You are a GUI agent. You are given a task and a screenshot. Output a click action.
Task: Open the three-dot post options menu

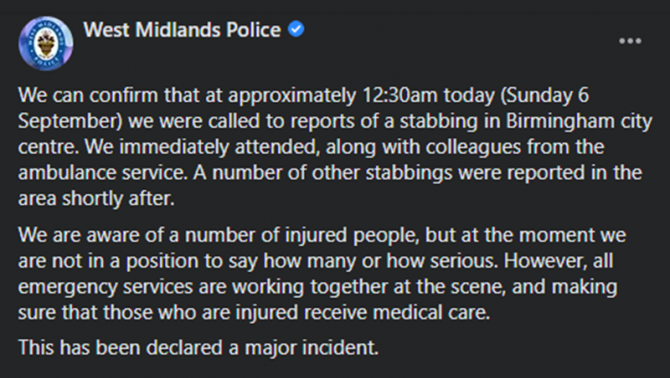pos(630,41)
